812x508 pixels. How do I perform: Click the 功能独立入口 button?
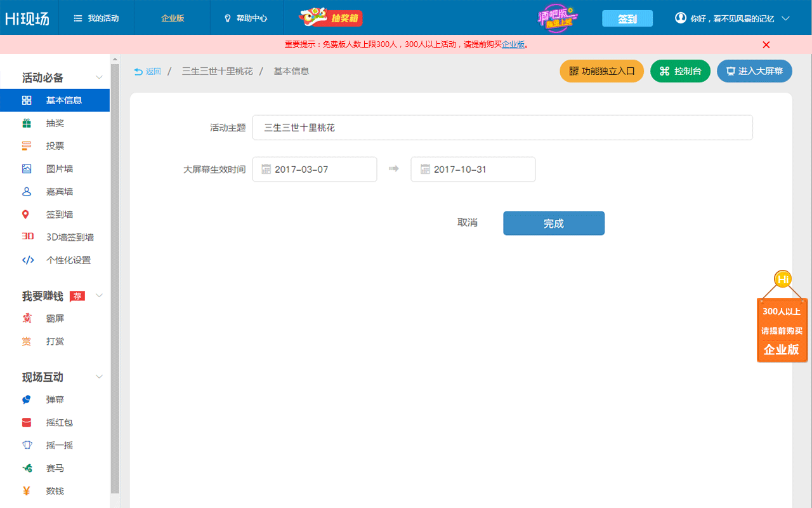[x=601, y=71]
